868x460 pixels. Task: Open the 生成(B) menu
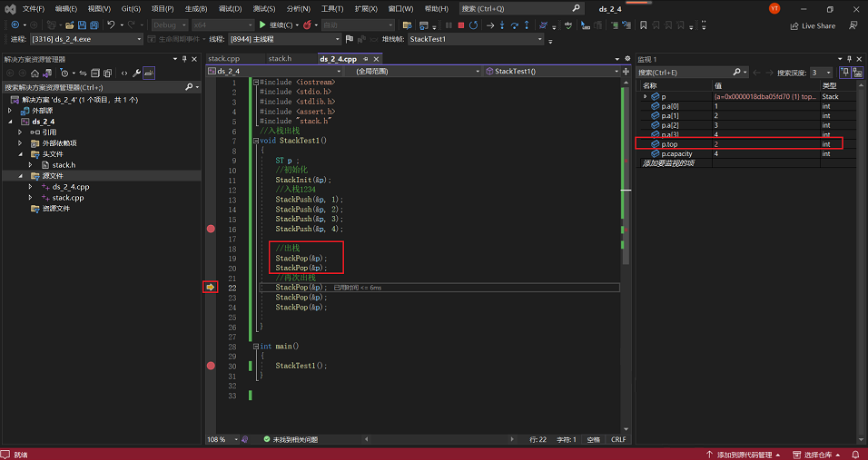196,9
